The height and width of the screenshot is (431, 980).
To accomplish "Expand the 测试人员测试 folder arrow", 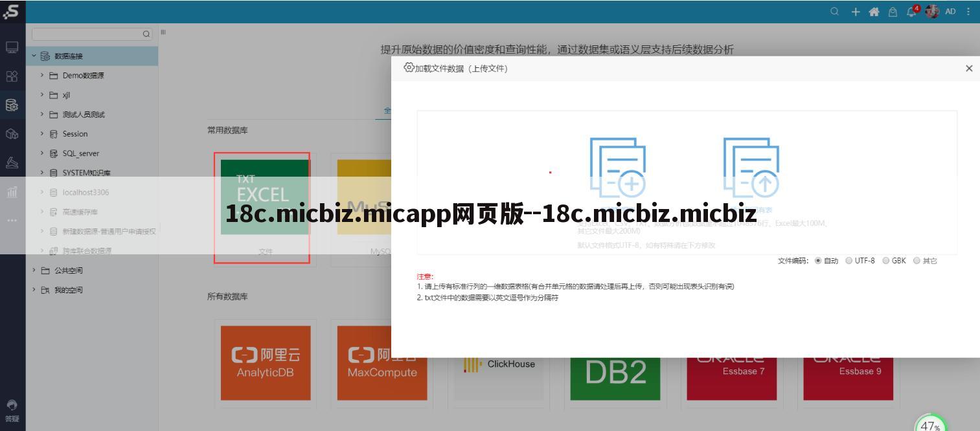I will (42, 115).
